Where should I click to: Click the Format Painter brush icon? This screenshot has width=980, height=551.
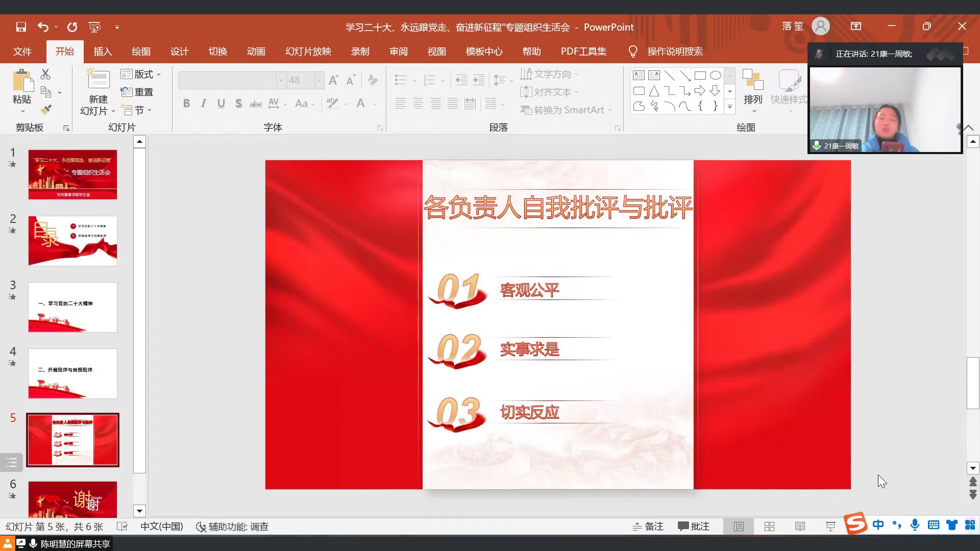coord(46,109)
